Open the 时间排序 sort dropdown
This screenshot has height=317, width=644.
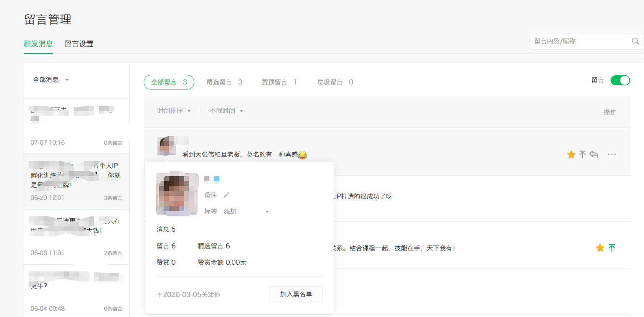[174, 111]
